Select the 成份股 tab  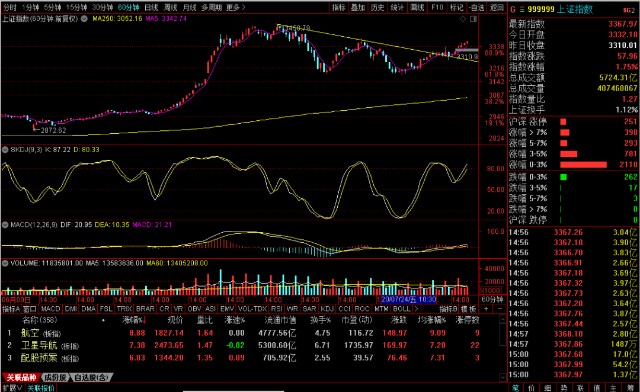(56, 378)
